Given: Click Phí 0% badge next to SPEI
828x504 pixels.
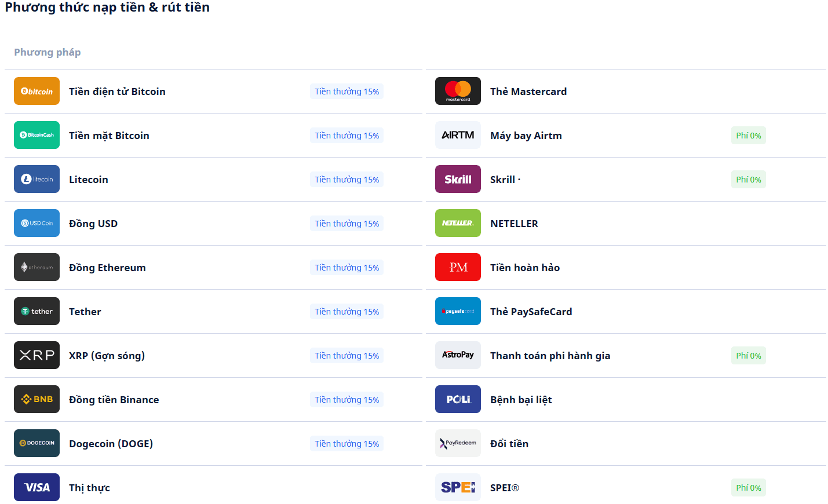Looking at the screenshot, I should (x=749, y=488).
